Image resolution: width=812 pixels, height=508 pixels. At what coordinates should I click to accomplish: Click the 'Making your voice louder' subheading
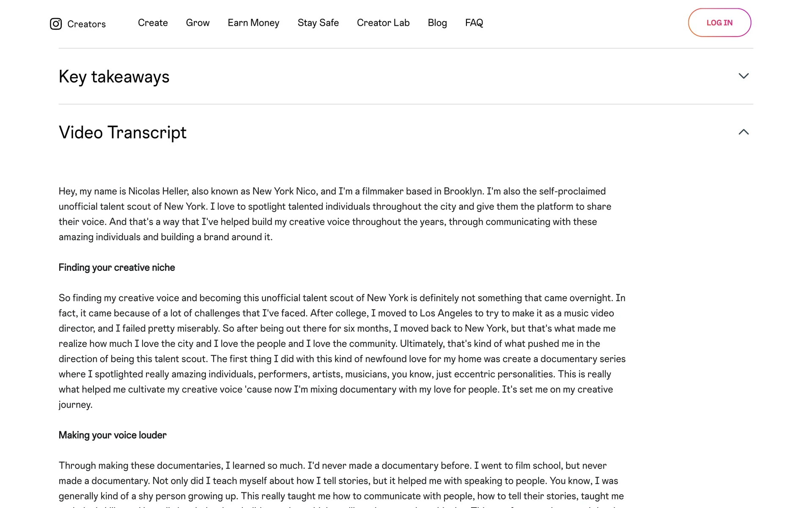(112, 435)
